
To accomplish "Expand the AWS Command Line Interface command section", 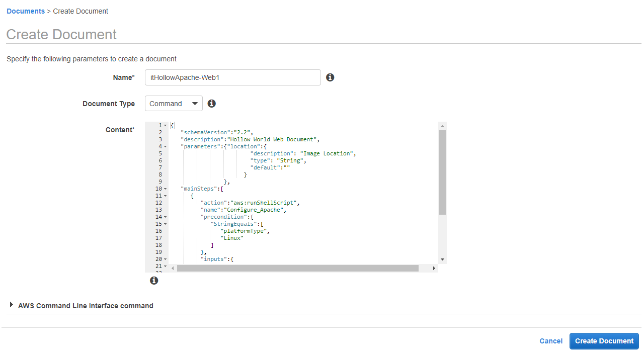I will coord(12,305).
